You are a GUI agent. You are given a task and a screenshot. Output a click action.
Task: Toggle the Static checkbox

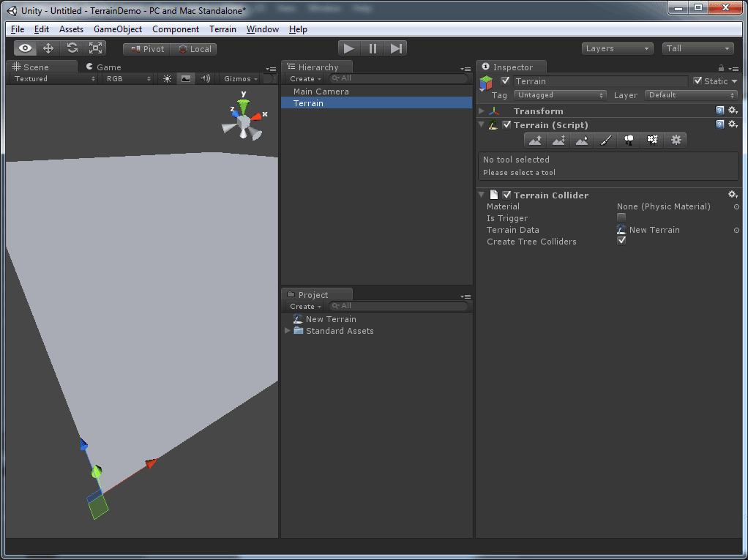[x=697, y=81]
